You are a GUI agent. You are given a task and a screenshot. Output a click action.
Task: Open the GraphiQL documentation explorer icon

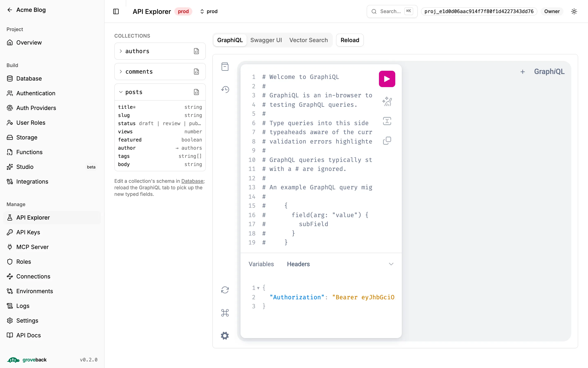[225, 66]
